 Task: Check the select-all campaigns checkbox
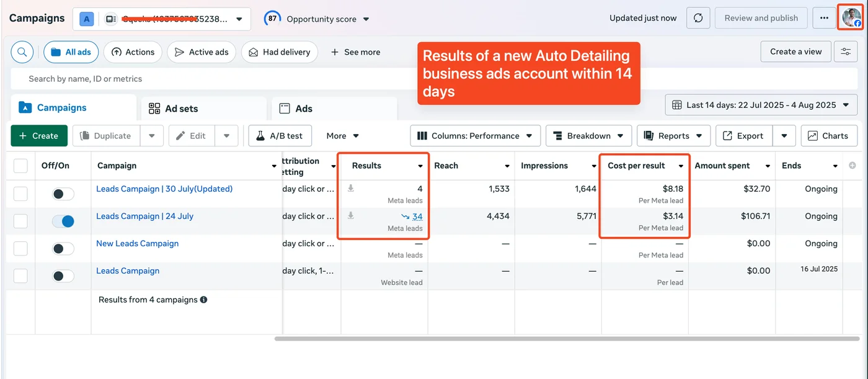[20, 165]
